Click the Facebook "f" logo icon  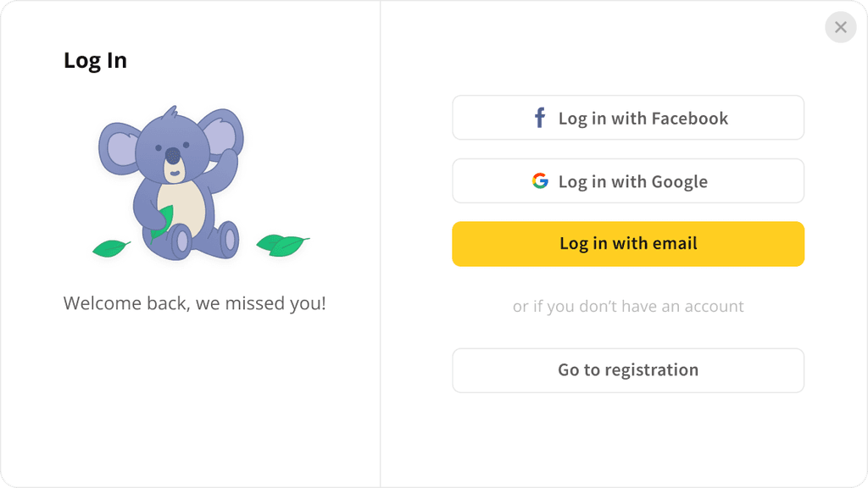[540, 118]
